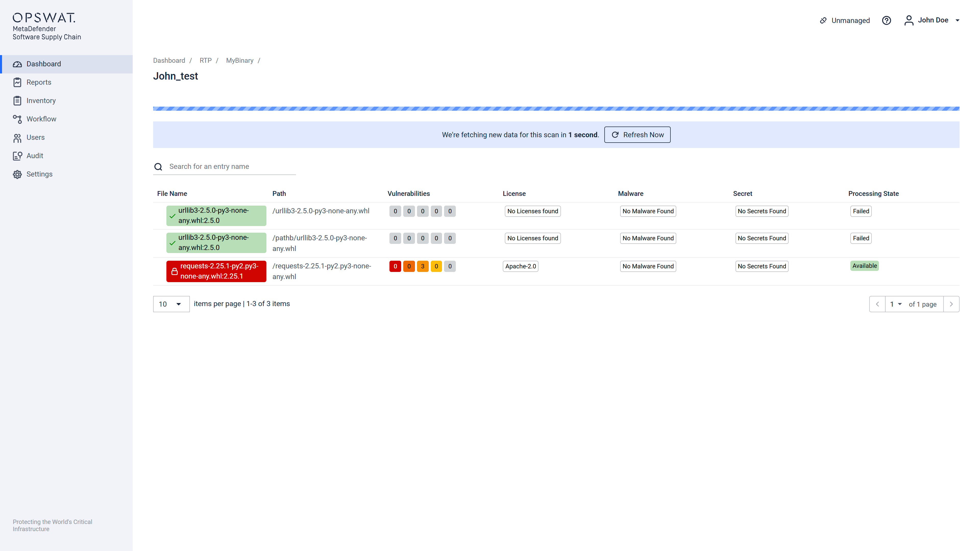Click the Apache-2.0 license tag

tap(520, 267)
